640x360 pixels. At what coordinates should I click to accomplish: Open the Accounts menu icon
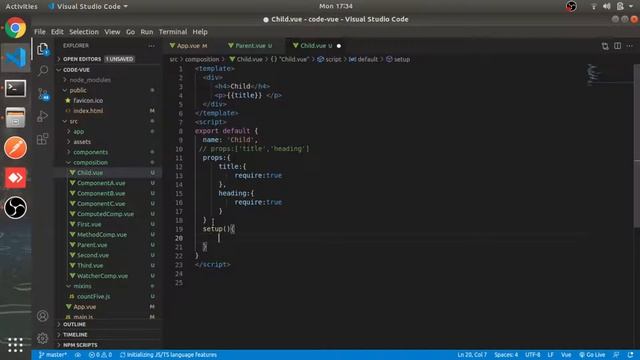[x=42, y=316]
